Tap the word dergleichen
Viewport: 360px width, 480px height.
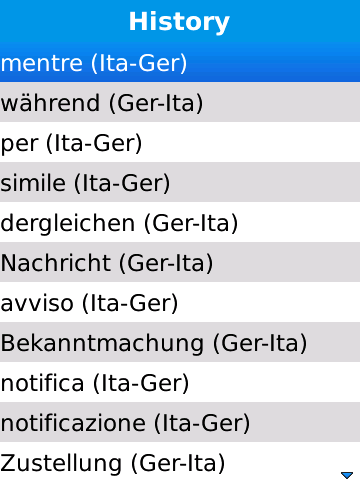pos(68,225)
